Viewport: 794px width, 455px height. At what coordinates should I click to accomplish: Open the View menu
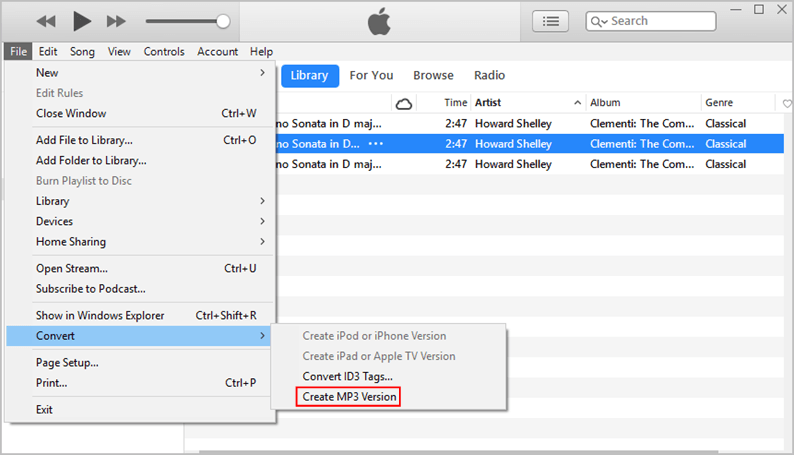click(119, 52)
